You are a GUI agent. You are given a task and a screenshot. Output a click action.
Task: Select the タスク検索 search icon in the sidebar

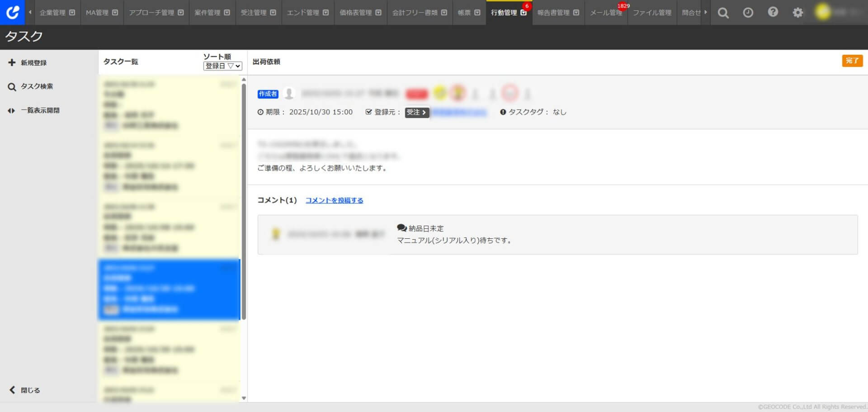12,86
